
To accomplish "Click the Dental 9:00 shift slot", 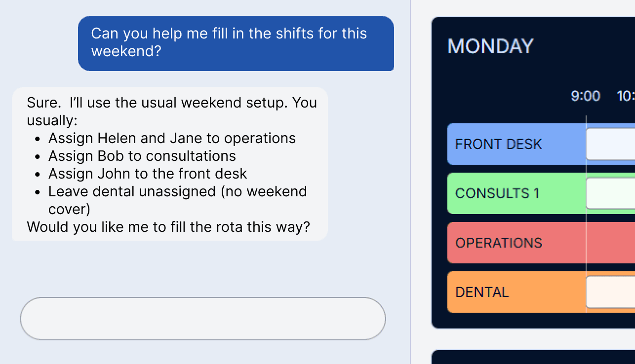I will pyautogui.click(x=611, y=292).
